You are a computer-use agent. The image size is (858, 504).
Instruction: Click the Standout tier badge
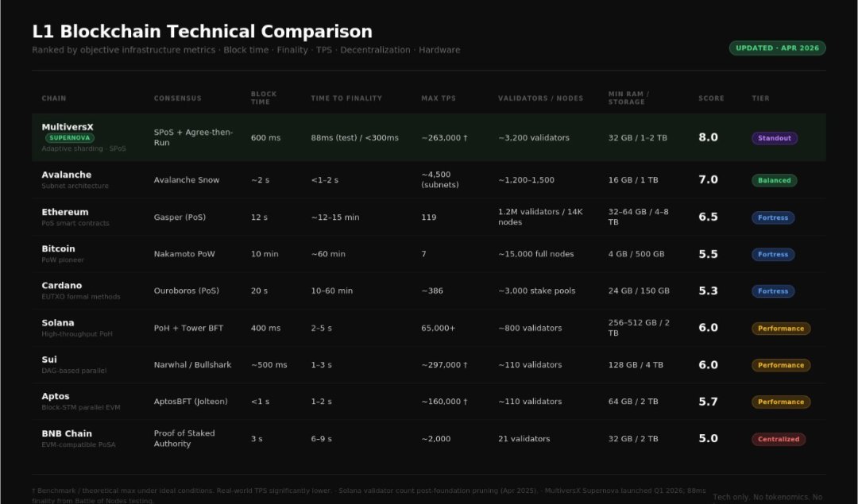(x=775, y=138)
